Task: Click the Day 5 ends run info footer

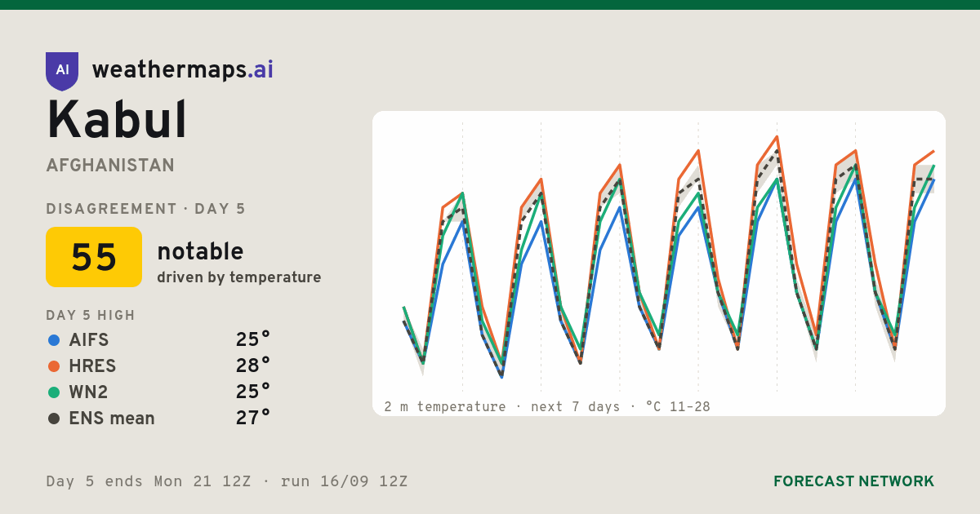Action: click(227, 481)
